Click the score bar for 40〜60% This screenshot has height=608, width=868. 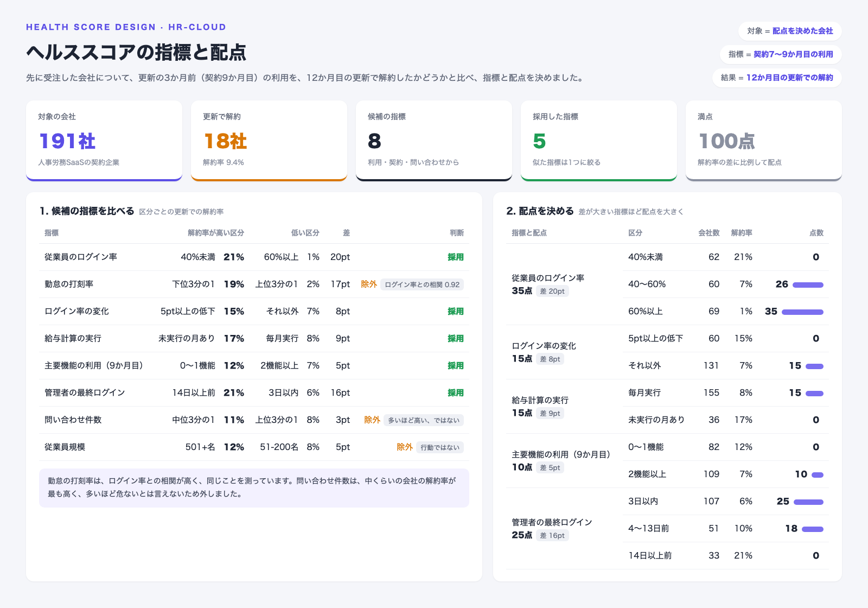[808, 285]
